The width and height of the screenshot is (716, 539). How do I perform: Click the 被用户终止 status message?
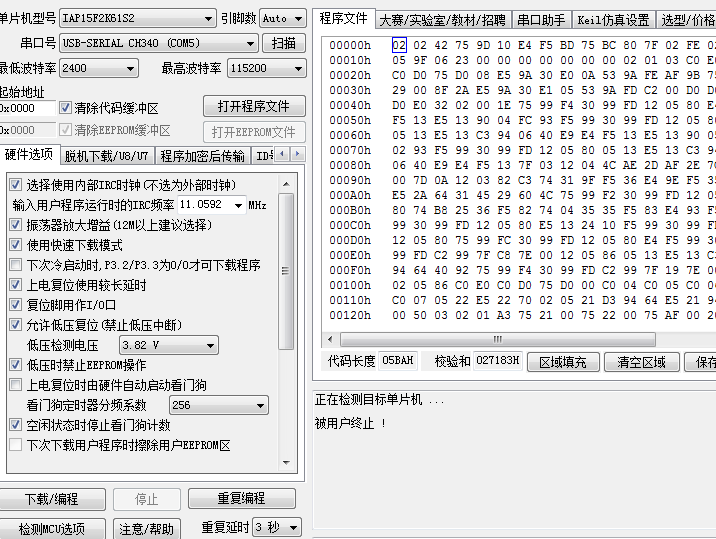(351, 423)
